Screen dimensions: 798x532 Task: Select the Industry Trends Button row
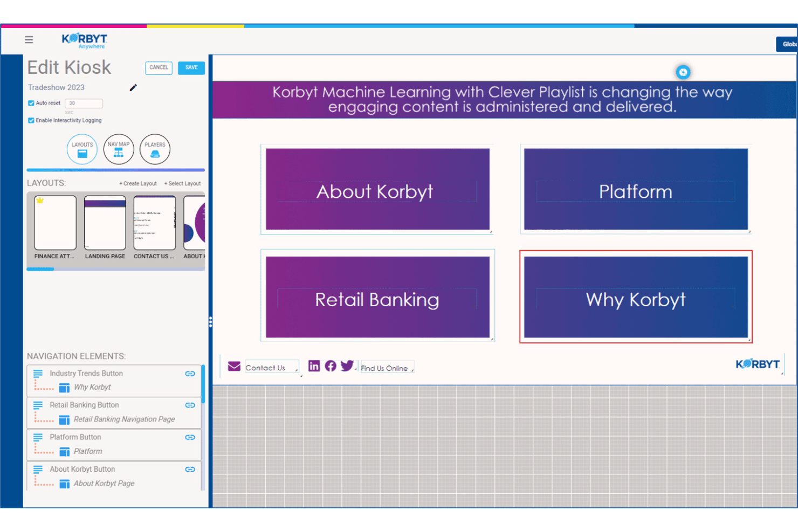pos(114,381)
